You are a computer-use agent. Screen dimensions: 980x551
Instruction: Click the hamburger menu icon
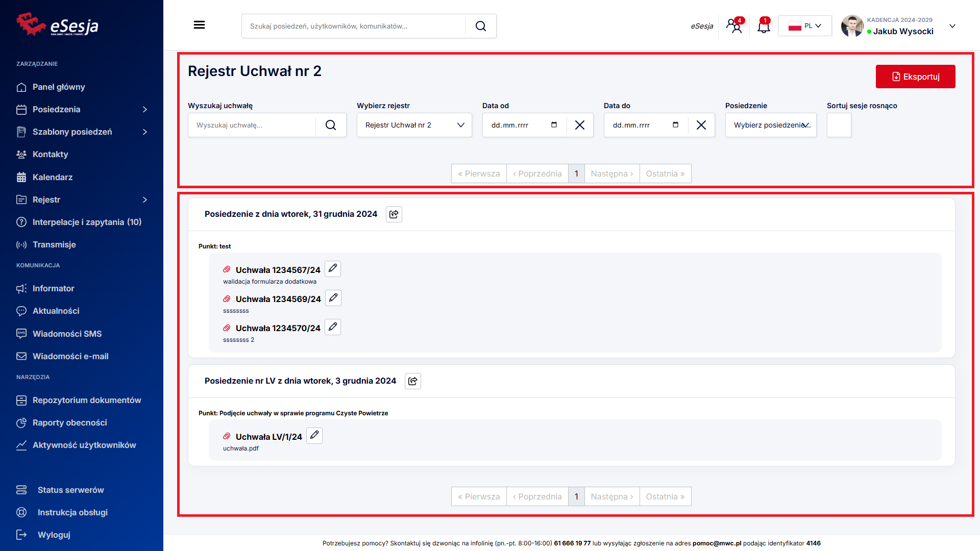point(199,25)
